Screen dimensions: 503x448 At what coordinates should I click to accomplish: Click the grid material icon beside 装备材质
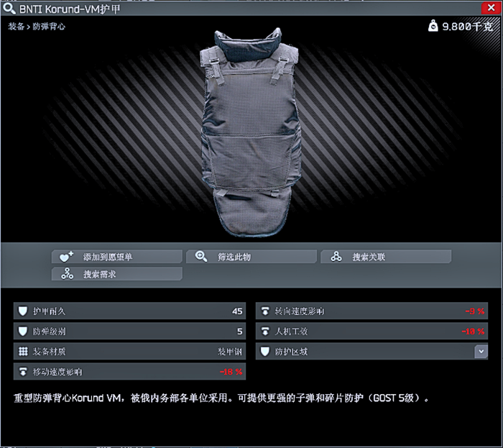[23, 352]
